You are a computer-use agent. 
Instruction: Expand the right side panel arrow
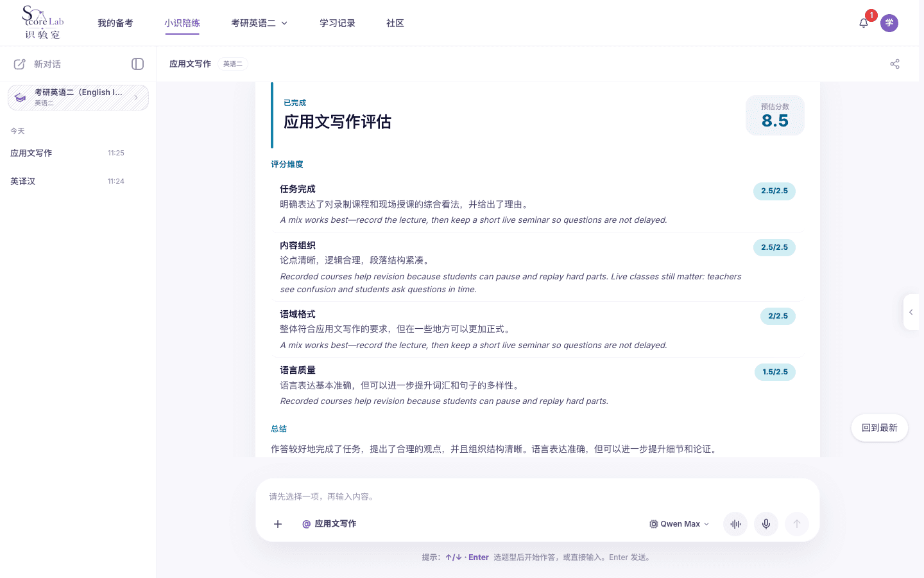coord(911,312)
